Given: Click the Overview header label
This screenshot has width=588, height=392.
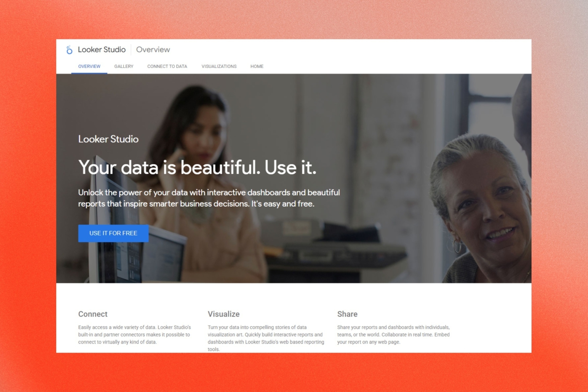Looking at the screenshot, I should click(x=153, y=50).
